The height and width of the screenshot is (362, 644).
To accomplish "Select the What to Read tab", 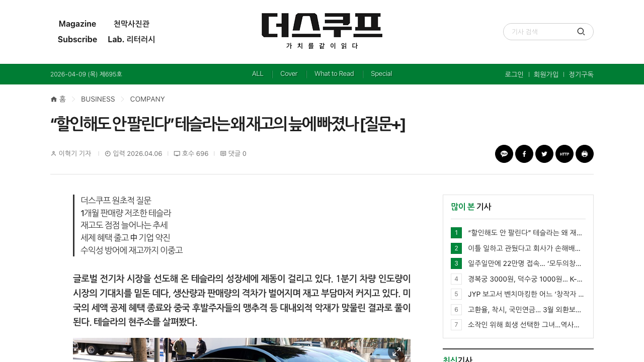I will (334, 74).
